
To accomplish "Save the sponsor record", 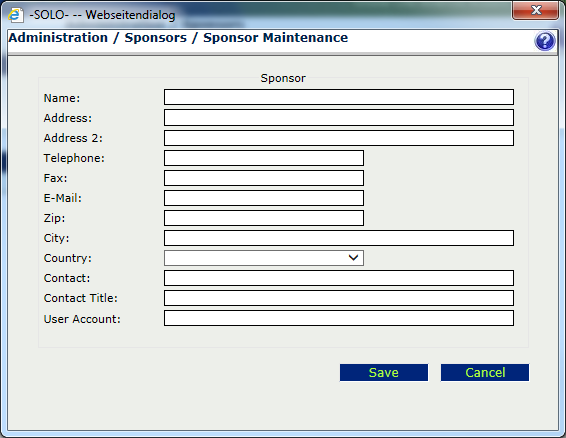I will [384, 372].
